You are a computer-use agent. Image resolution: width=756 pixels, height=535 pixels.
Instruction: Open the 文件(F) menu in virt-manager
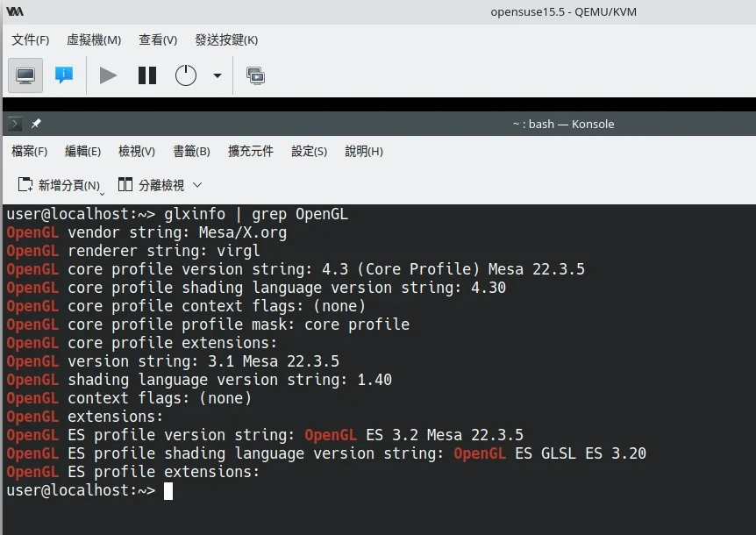click(31, 40)
